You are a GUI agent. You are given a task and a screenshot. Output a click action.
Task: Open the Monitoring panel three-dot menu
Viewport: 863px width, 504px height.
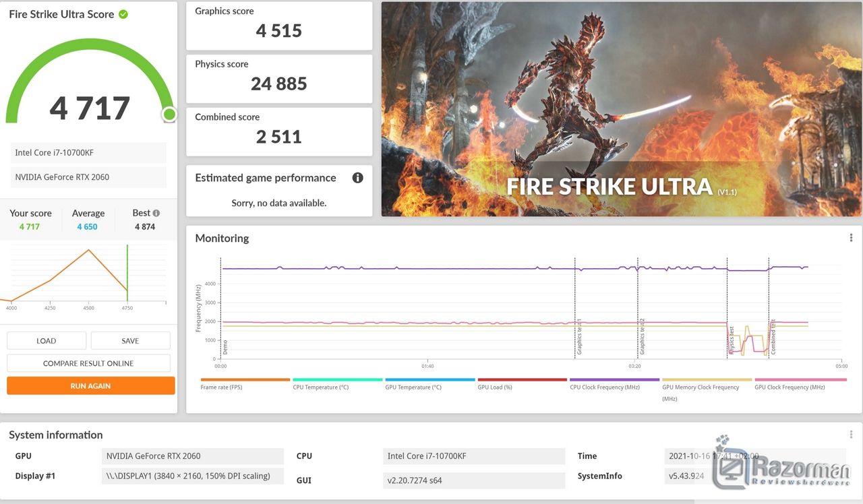851,238
